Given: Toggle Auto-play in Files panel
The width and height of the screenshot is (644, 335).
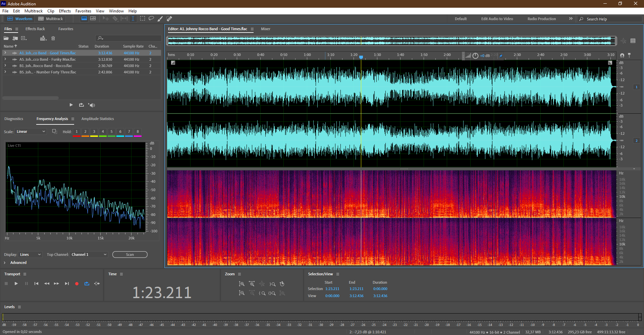Looking at the screenshot, I should click(92, 105).
